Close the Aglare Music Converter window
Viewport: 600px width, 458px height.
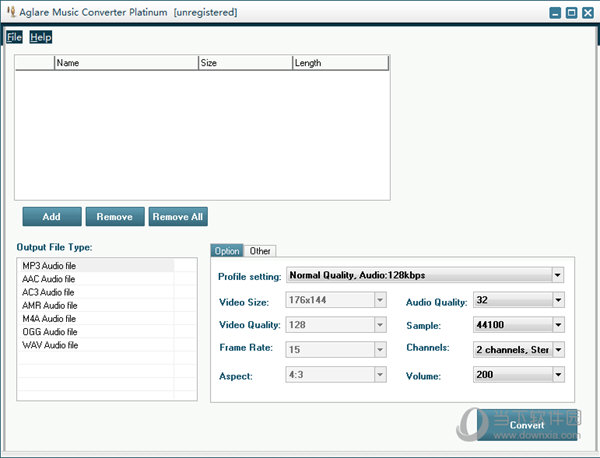pyautogui.click(x=588, y=13)
